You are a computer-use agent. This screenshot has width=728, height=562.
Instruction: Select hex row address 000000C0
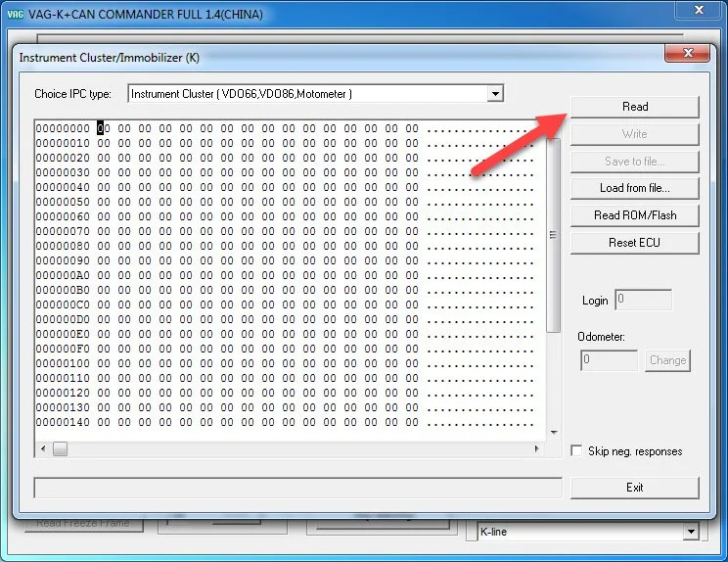(63, 304)
